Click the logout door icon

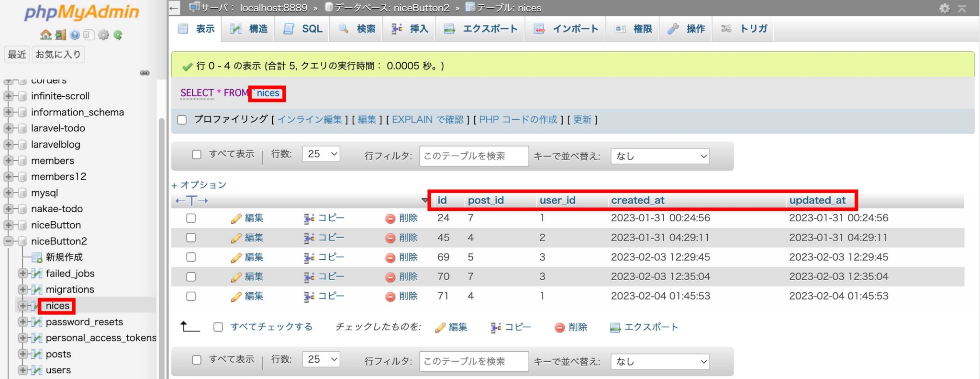pos(60,35)
